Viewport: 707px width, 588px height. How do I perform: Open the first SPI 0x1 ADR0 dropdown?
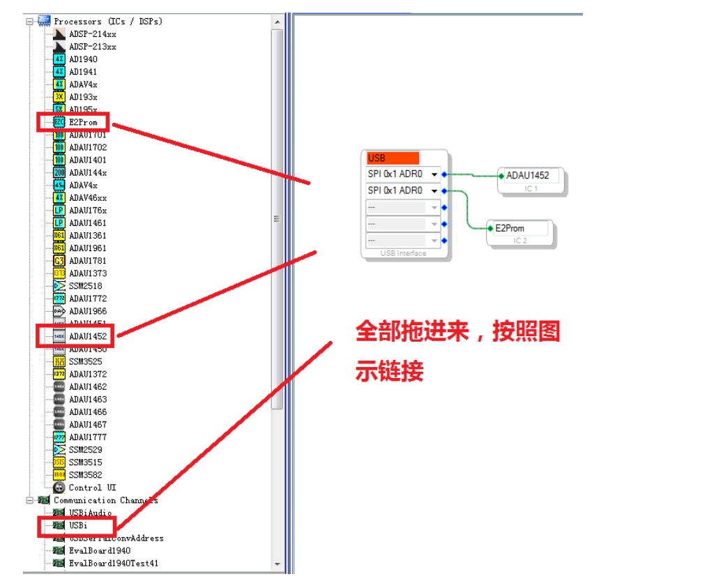click(x=434, y=174)
